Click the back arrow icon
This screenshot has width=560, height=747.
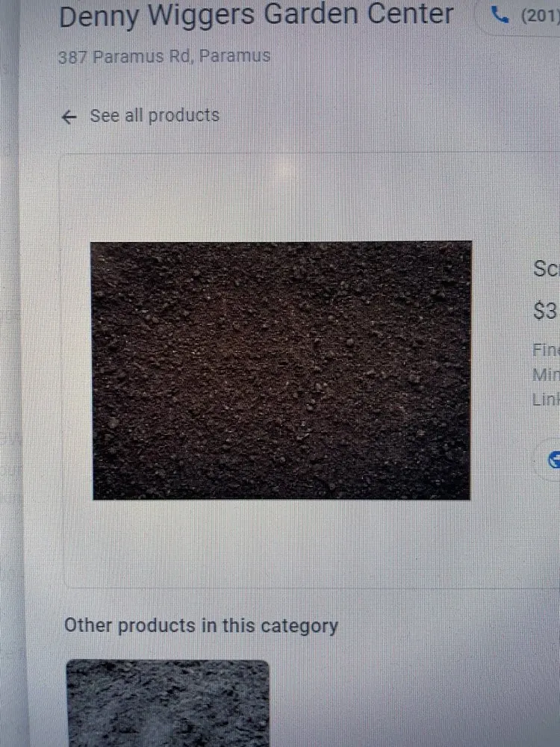69,117
